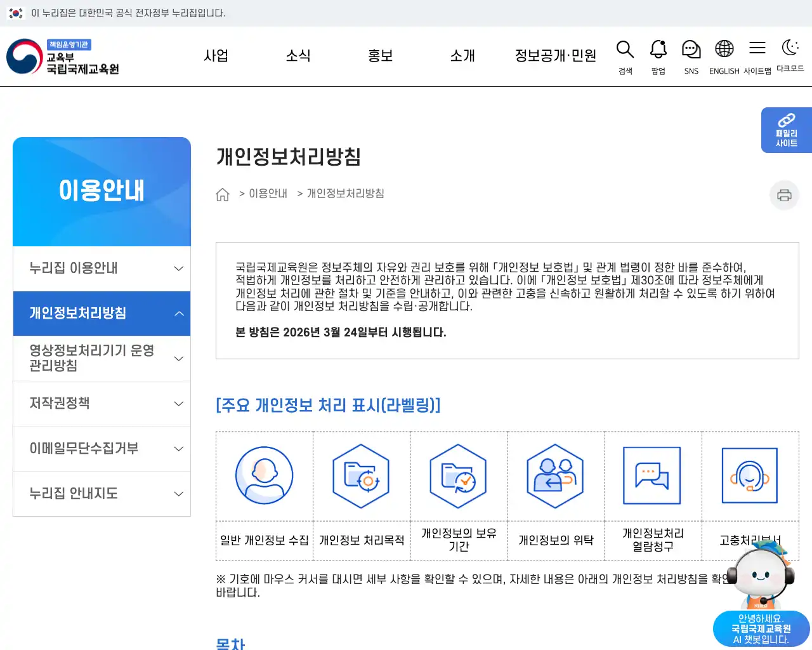
Task: Expand 저작권정책 sidebar chevron
Action: click(x=179, y=404)
